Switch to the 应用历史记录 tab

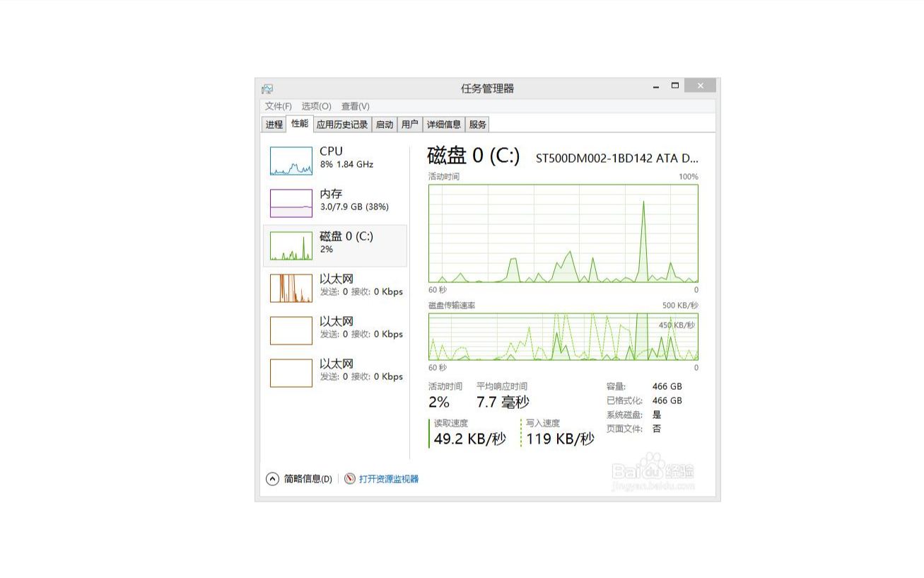click(x=342, y=125)
